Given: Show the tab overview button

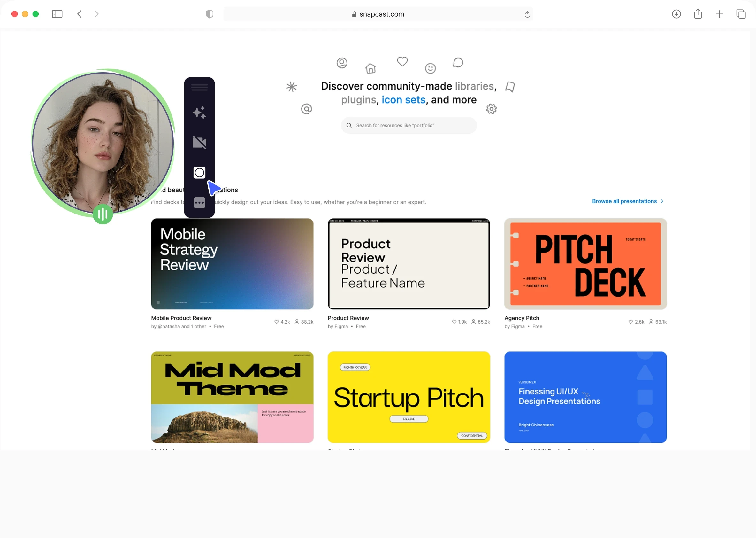Looking at the screenshot, I should click(741, 14).
